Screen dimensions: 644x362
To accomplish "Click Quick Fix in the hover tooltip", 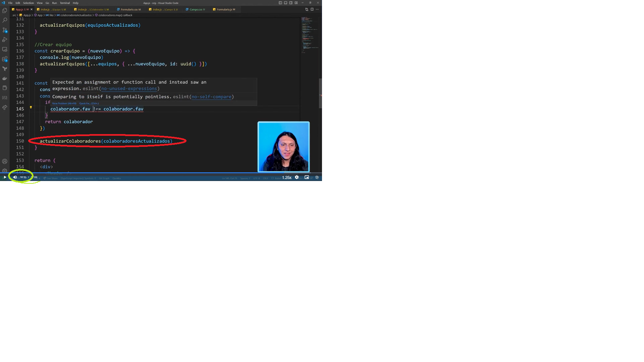I will click(89, 104).
